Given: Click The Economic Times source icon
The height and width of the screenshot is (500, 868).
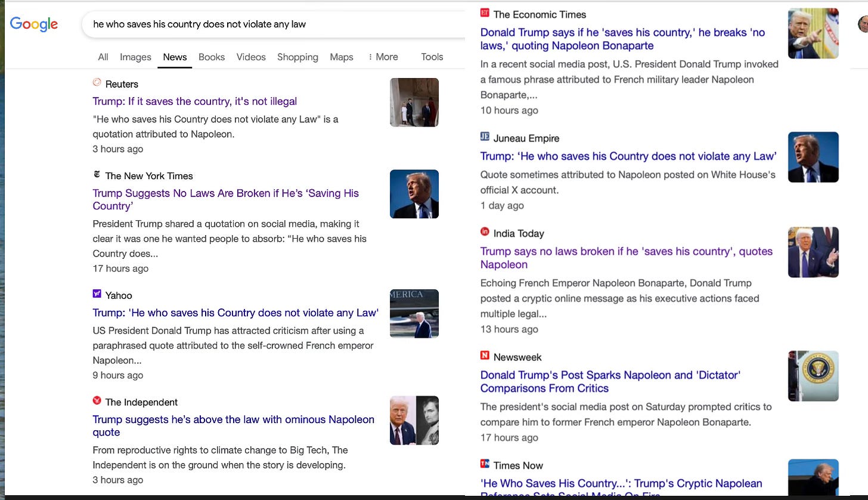Looking at the screenshot, I should point(485,13).
